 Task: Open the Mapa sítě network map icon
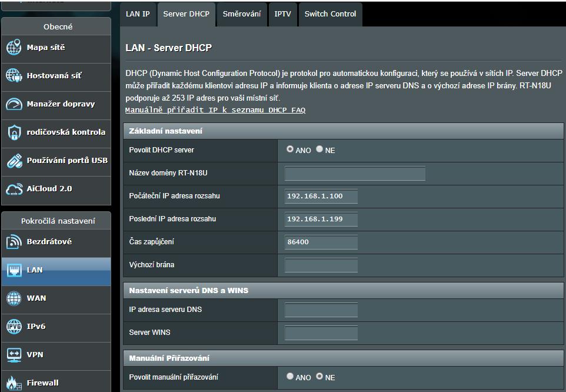(14, 48)
